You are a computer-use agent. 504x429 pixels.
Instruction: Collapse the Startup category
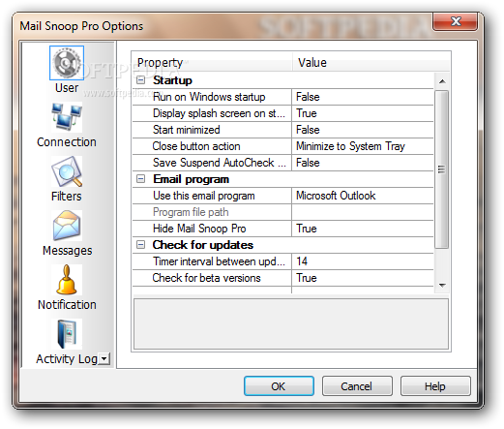pyautogui.click(x=141, y=80)
